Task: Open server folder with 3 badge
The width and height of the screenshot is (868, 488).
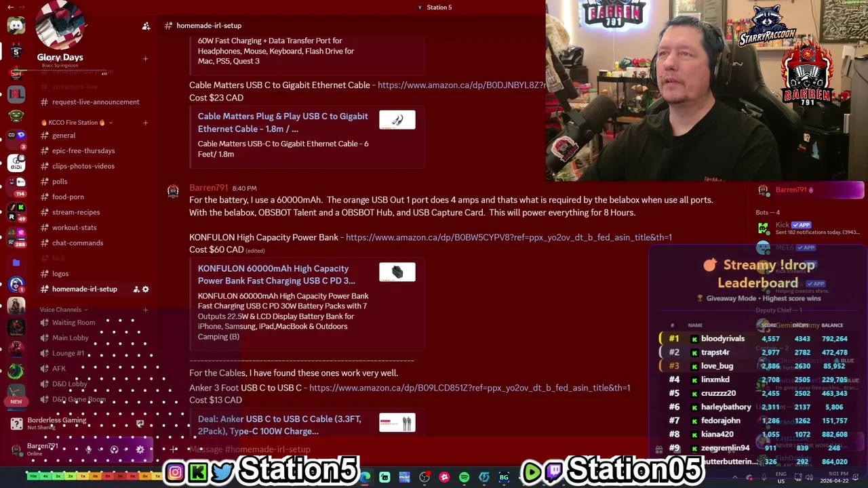Action: pyautogui.click(x=16, y=138)
